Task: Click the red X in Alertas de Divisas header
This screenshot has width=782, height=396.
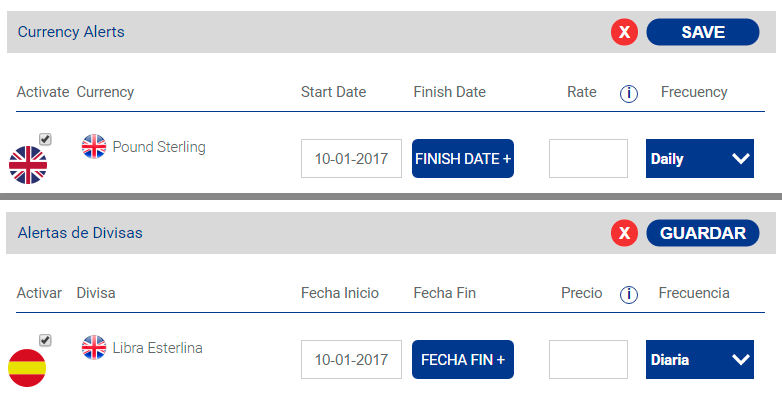Action: tap(624, 233)
